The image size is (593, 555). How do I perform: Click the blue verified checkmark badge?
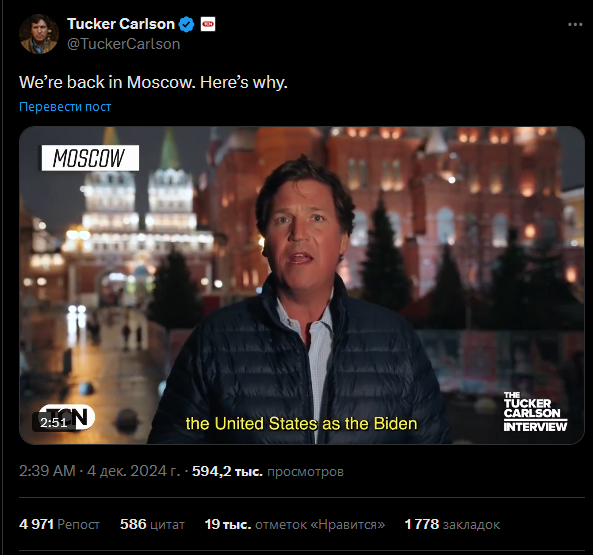186,24
